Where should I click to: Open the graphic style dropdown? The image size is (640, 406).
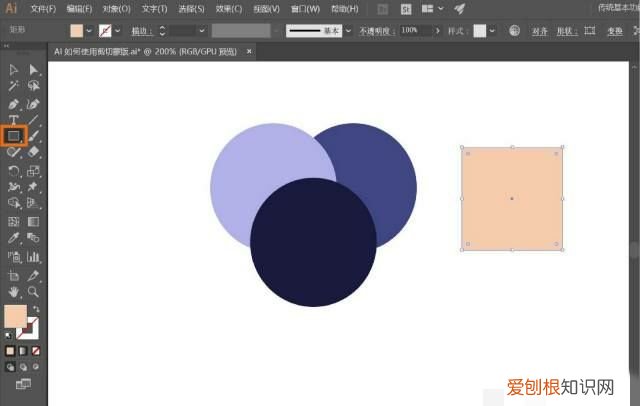coord(493,31)
